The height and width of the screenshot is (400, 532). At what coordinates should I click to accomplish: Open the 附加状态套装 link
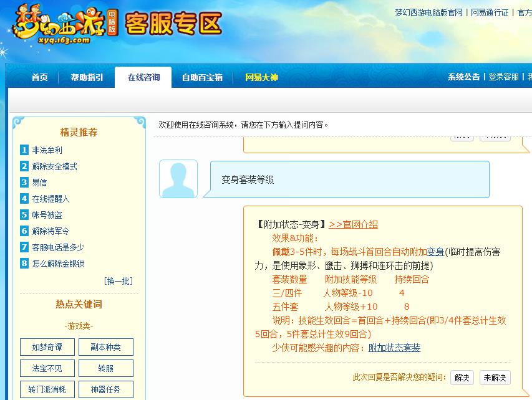point(395,348)
